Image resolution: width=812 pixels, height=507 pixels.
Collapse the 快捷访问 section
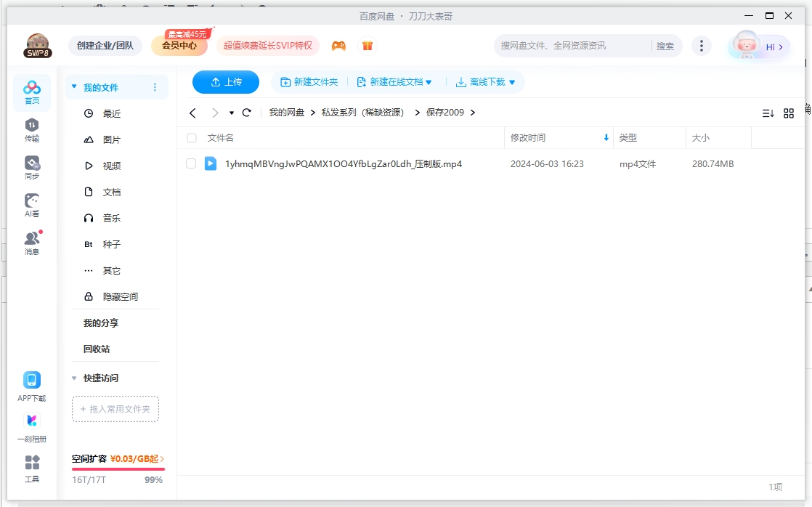[74, 378]
